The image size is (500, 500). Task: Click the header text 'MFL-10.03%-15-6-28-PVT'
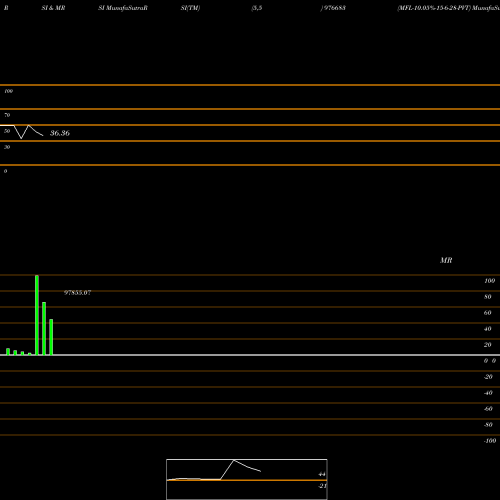coord(434,8)
